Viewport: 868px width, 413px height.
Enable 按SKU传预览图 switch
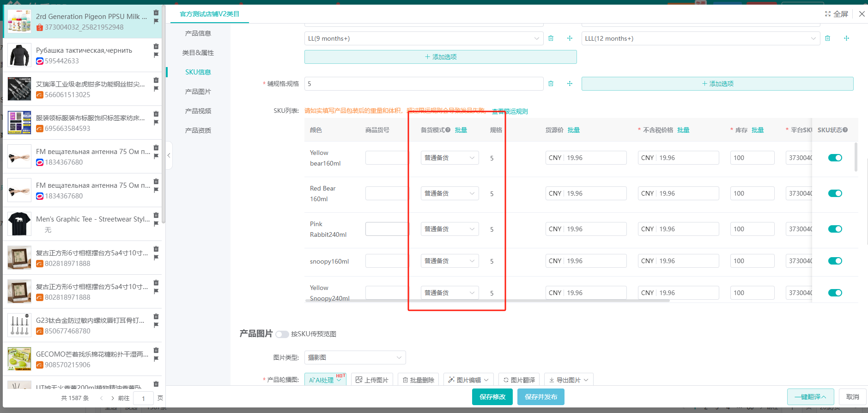282,334
